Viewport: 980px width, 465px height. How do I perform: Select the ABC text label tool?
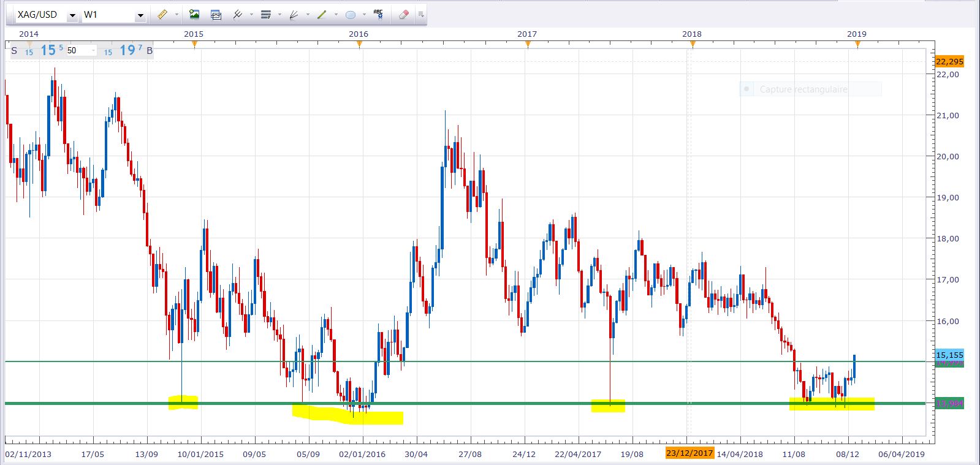[378, 15]
